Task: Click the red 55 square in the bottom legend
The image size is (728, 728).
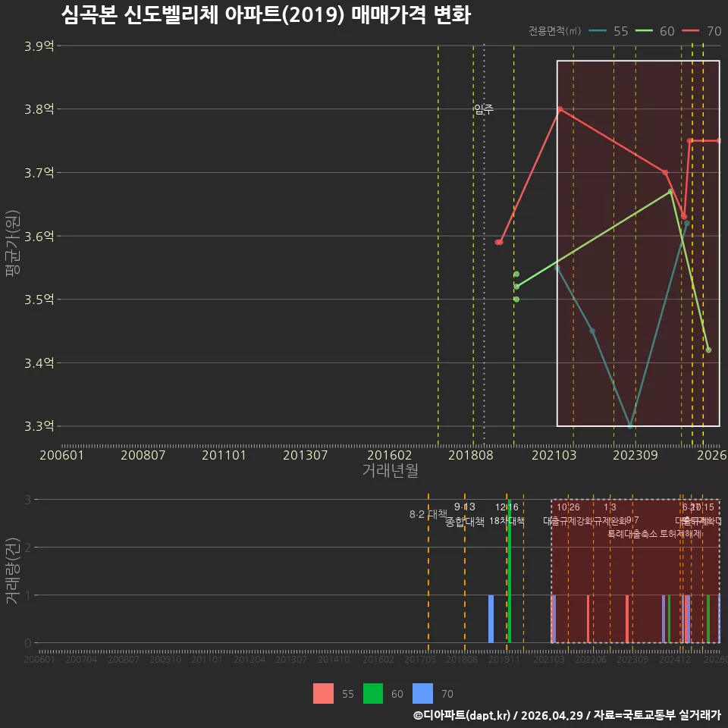Action: tap(323, 693)
